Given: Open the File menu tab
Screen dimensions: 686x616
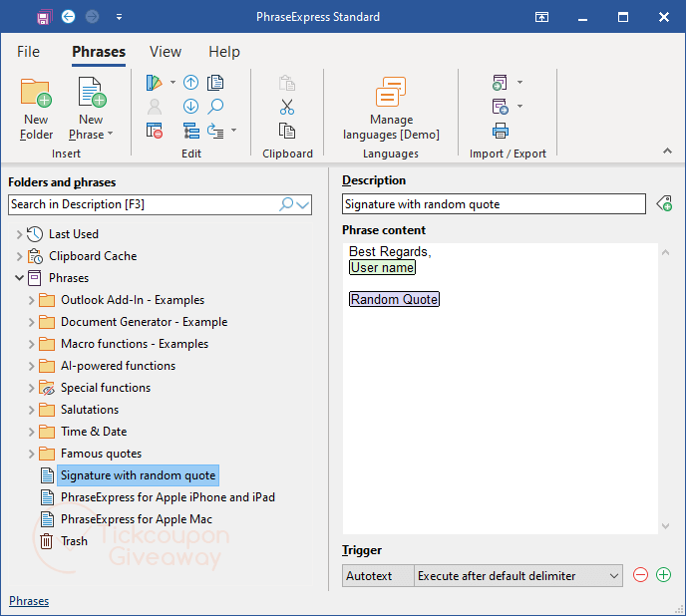Looking at the screenshot, I should (29, 52).
